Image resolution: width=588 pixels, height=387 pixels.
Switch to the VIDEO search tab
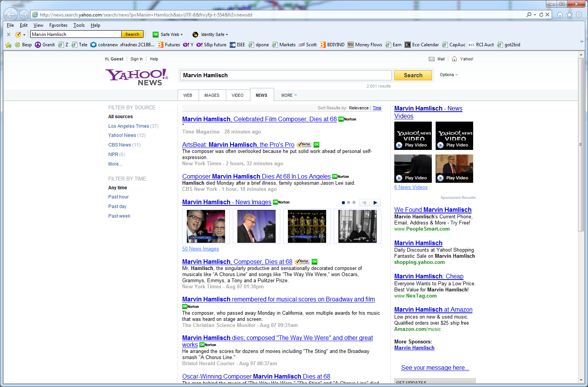coord(238,95)
